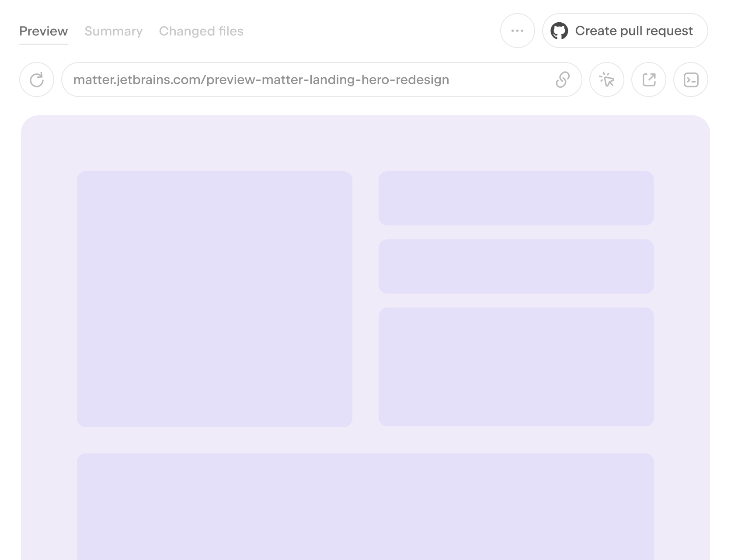Select the top-right placeholder block
The width and height of the screenshot is (731, 560).
click(516, 198)
